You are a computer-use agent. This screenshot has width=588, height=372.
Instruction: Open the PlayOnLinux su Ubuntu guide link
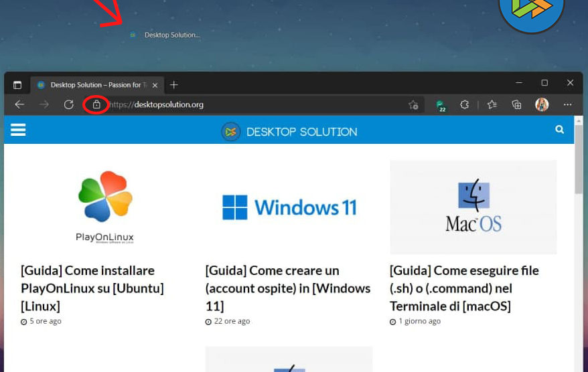pyautogui.click(x=92, y=288)
